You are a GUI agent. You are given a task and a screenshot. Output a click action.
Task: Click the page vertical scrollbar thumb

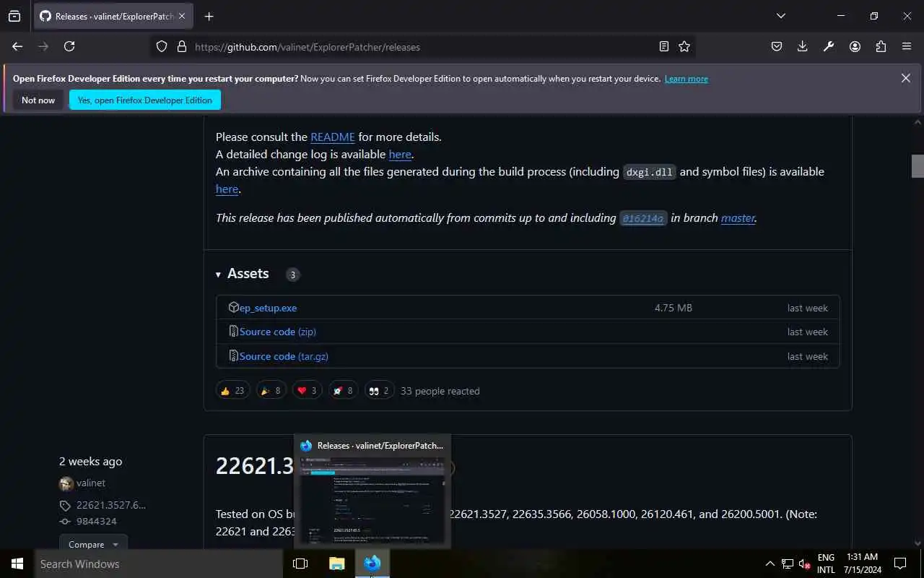(918, 166)
